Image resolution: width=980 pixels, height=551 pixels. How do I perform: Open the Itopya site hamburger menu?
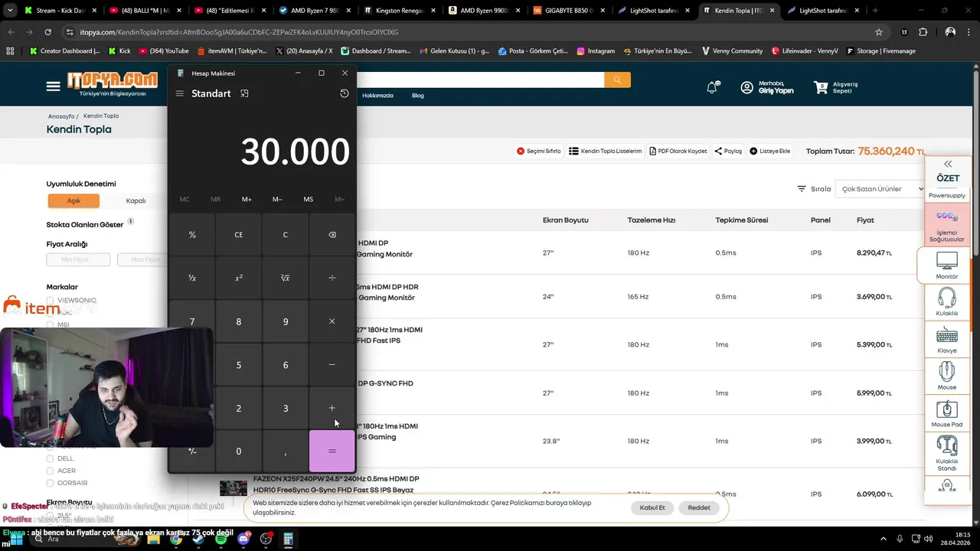pyautogui.click(x=53, y=86)
